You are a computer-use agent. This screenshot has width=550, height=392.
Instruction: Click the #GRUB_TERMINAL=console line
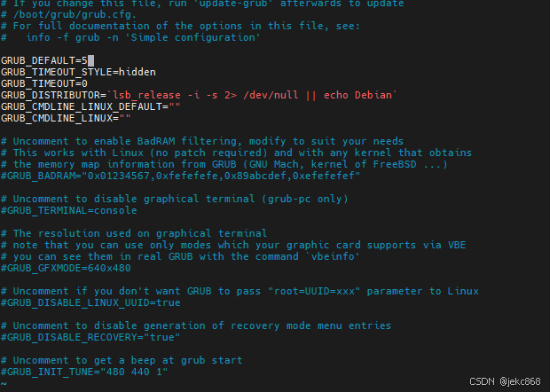pyautogui.click(x=69, y=210)
